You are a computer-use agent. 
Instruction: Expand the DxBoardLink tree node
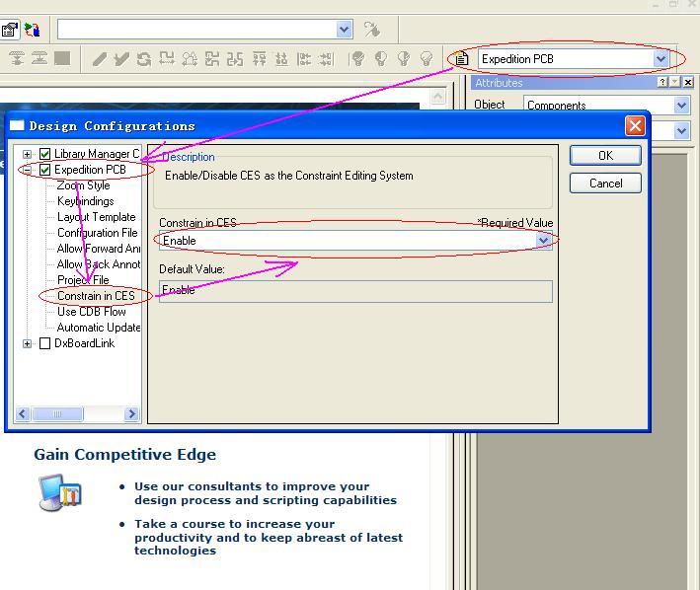pos(27,343)
